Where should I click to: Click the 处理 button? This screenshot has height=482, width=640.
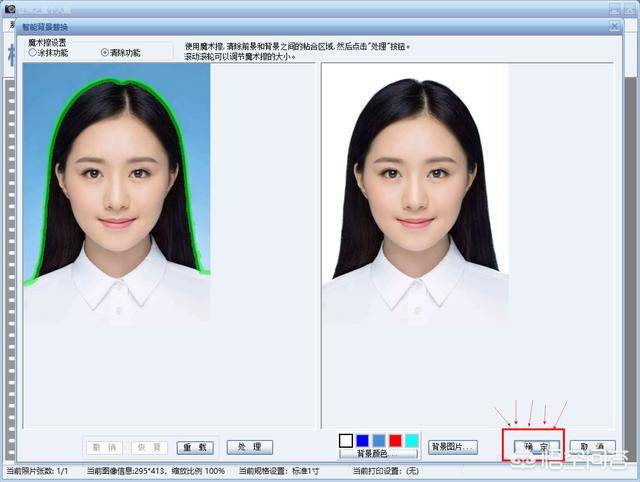click(249, 447)
